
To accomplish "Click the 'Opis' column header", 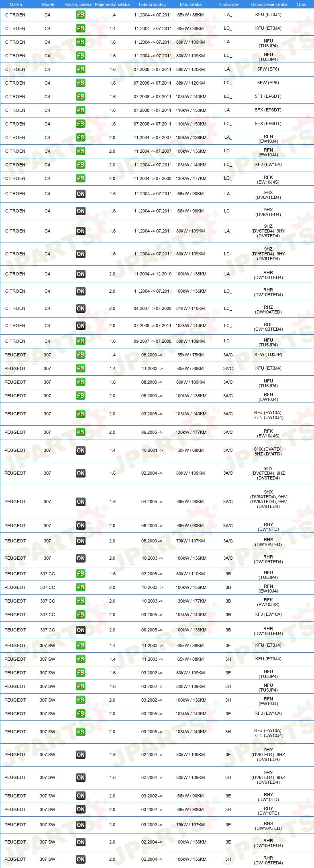I will click(x=301, y=4).
